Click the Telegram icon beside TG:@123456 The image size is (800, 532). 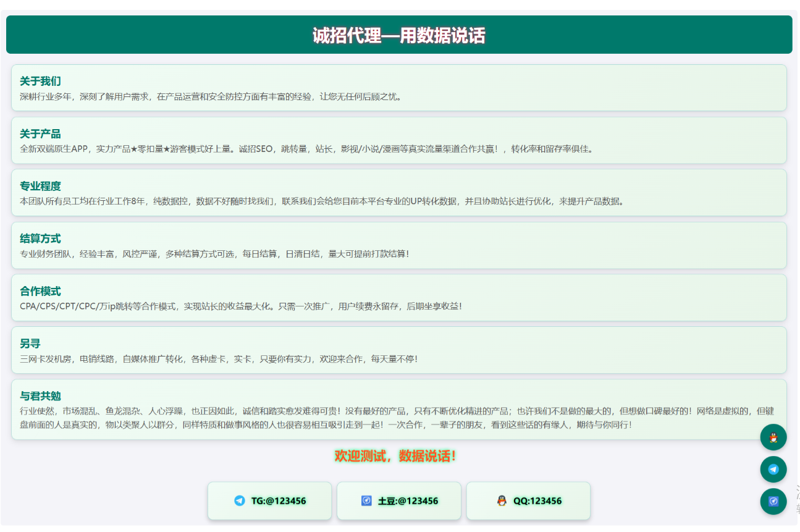240,500
